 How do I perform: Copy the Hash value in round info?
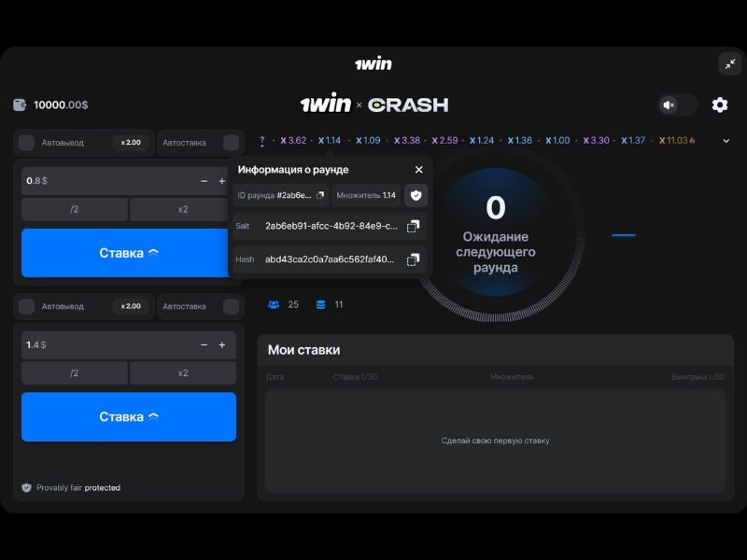[412, 259]
